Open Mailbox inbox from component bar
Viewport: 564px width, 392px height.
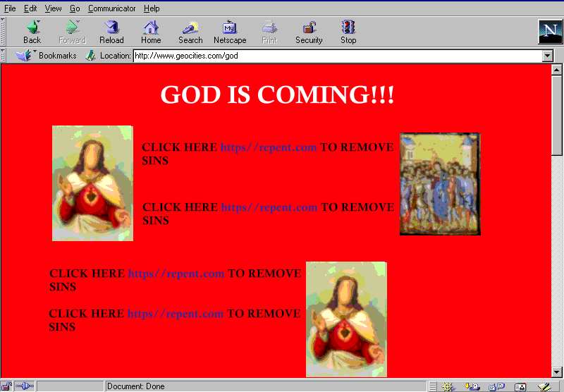tap(472, 386)
